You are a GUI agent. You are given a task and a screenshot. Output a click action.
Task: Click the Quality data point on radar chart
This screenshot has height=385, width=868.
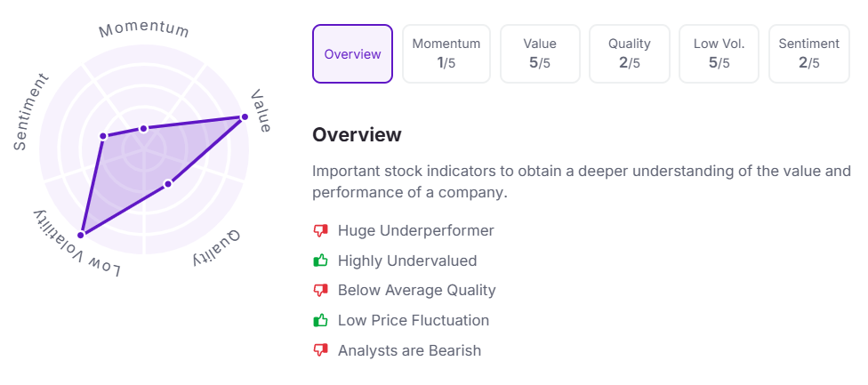click(168, 184)
